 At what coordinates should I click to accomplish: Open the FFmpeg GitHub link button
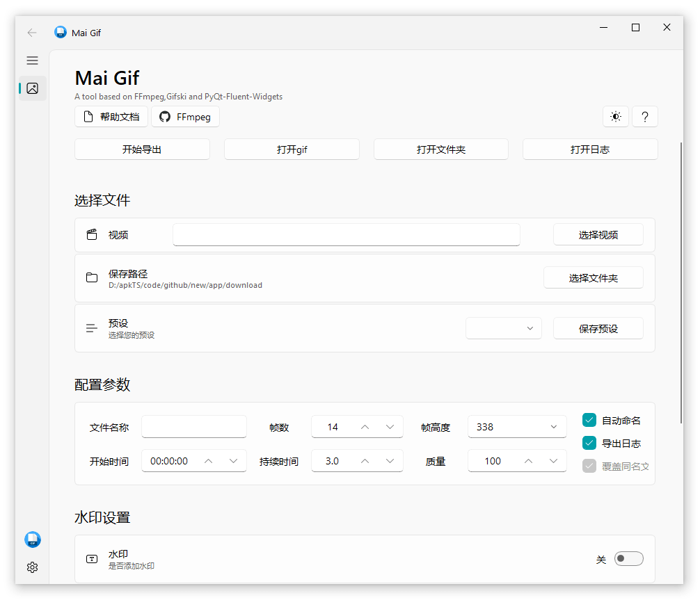185,117
